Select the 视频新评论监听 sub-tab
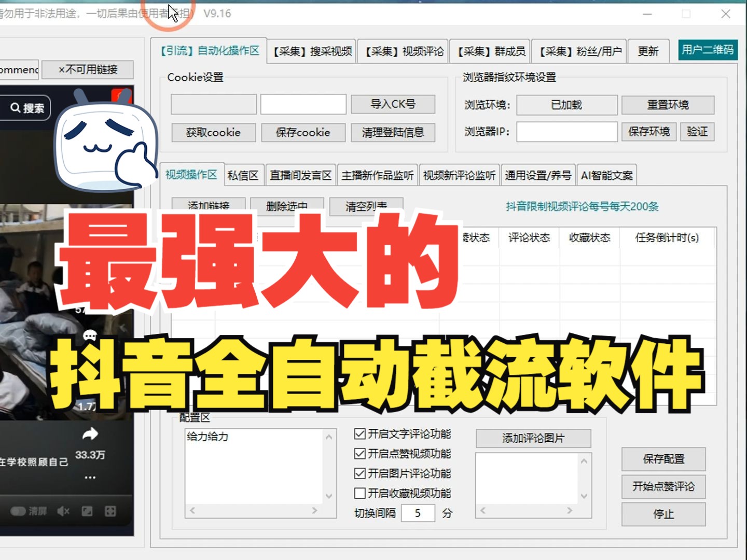The height and width of the screenshot is (560, 747). pos(459,175)
